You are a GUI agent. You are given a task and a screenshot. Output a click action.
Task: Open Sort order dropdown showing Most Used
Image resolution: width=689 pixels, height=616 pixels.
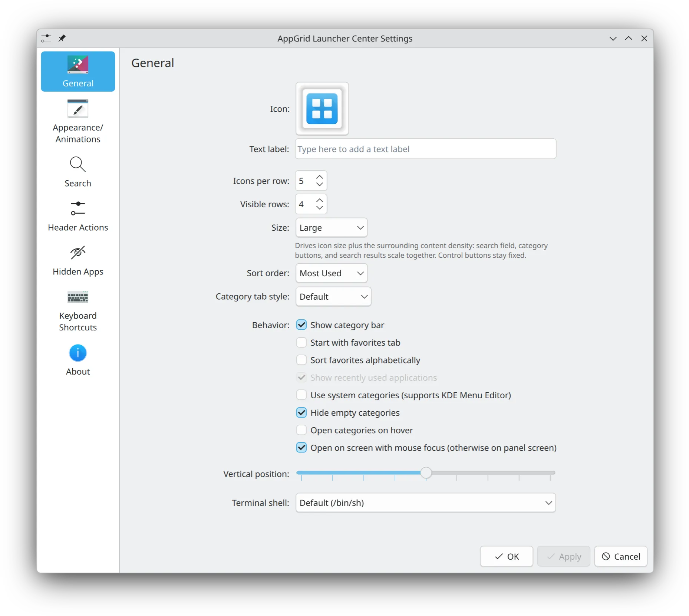pos(332,273)
